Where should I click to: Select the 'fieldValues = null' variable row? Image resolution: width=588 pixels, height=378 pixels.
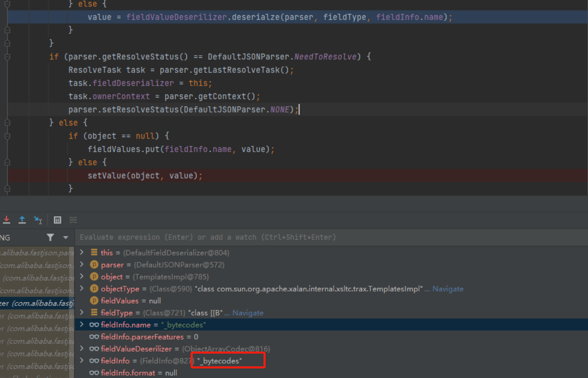[x=332, y=301]
